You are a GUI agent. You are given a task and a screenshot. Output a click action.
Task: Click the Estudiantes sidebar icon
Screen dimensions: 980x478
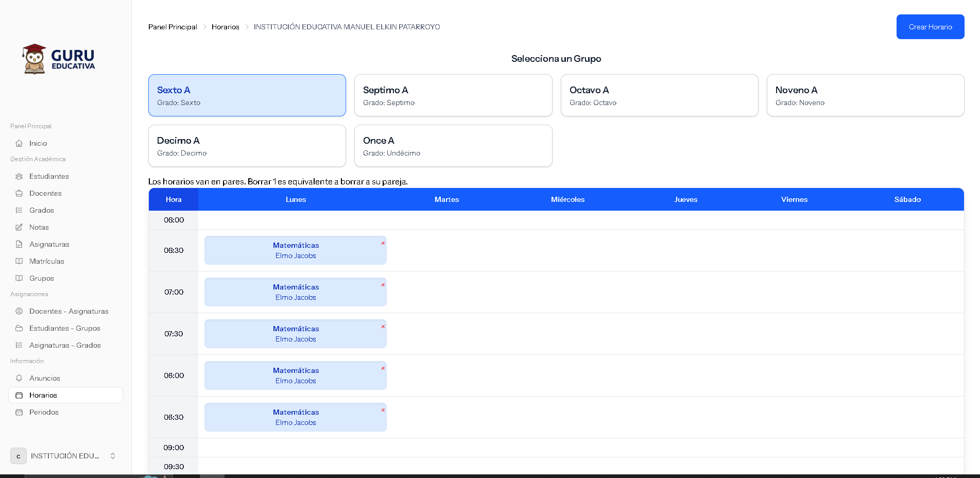click(19, 176)
